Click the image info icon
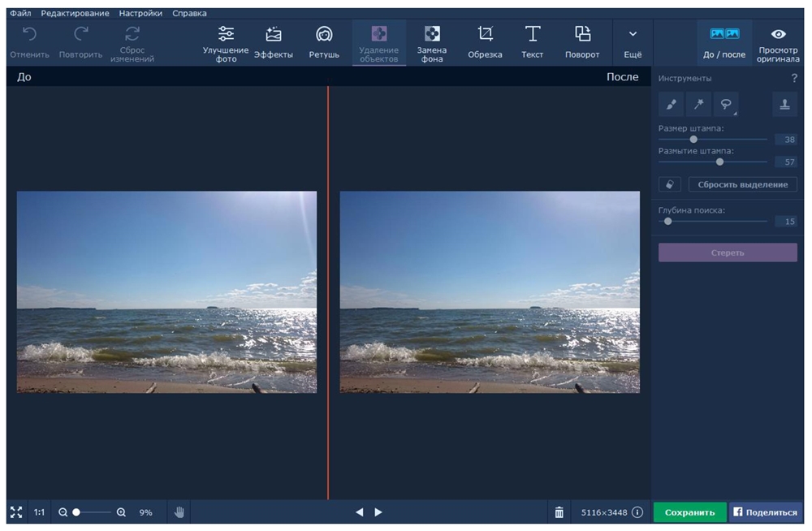 (x=637, y=512)
